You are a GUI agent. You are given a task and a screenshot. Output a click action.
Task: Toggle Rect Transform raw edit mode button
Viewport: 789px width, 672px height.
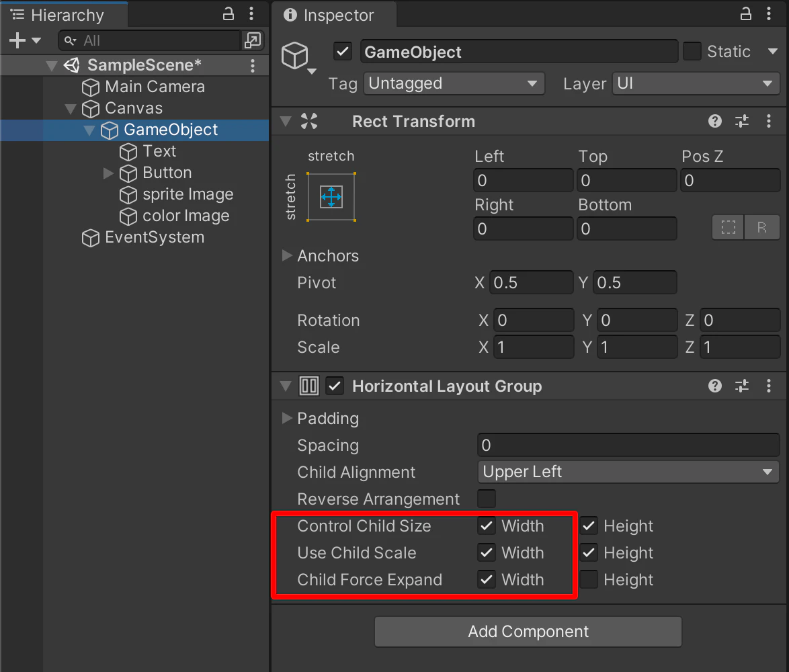tap(762, 227)
